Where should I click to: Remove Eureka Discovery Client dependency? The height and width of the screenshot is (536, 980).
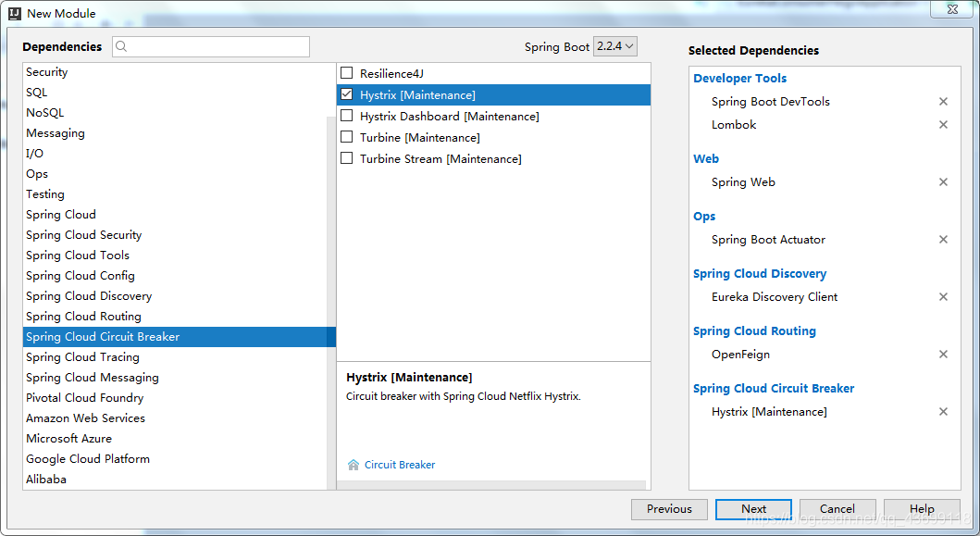[943, 296]
